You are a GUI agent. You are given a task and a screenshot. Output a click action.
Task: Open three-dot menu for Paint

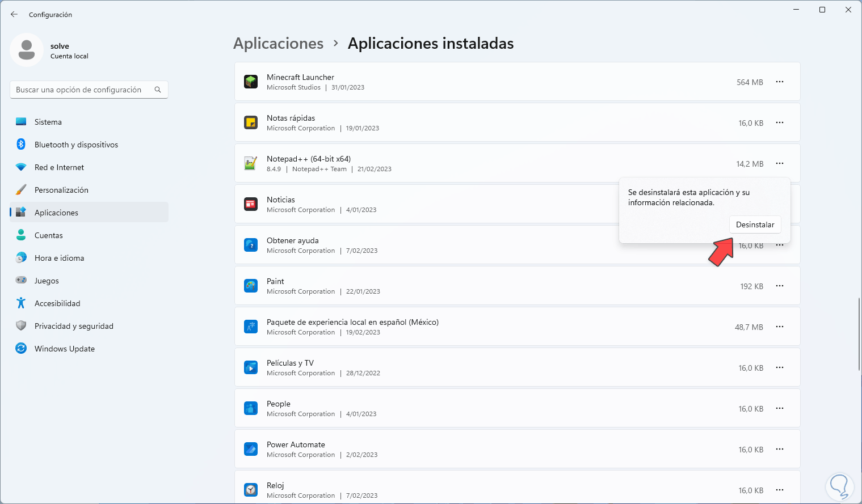pos(780,286)
